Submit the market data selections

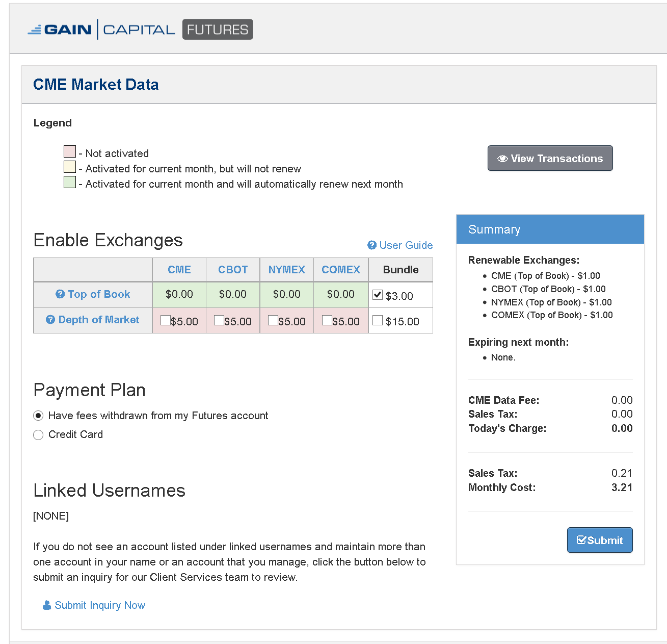[x=600, y=540]
